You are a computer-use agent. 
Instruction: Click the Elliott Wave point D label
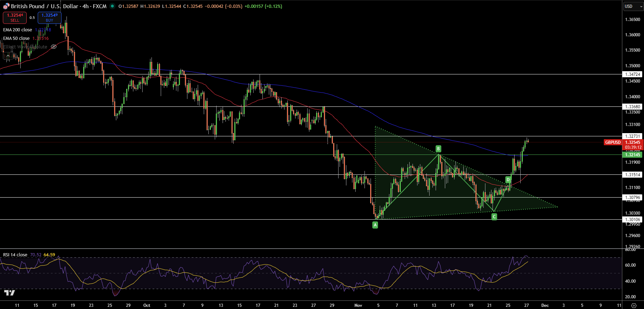coord(508,180)
